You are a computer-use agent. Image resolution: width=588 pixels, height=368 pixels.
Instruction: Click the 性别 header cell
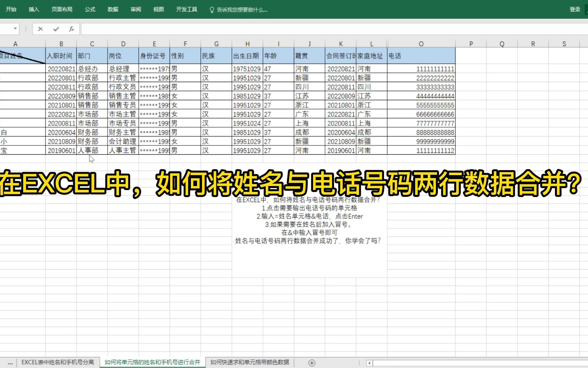(185, 56)
